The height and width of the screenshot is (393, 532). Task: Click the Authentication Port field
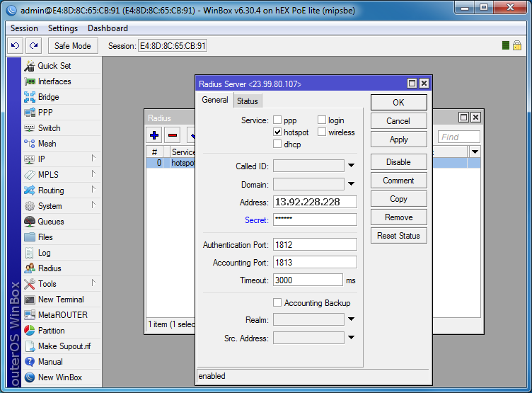(x=315, y=244)
